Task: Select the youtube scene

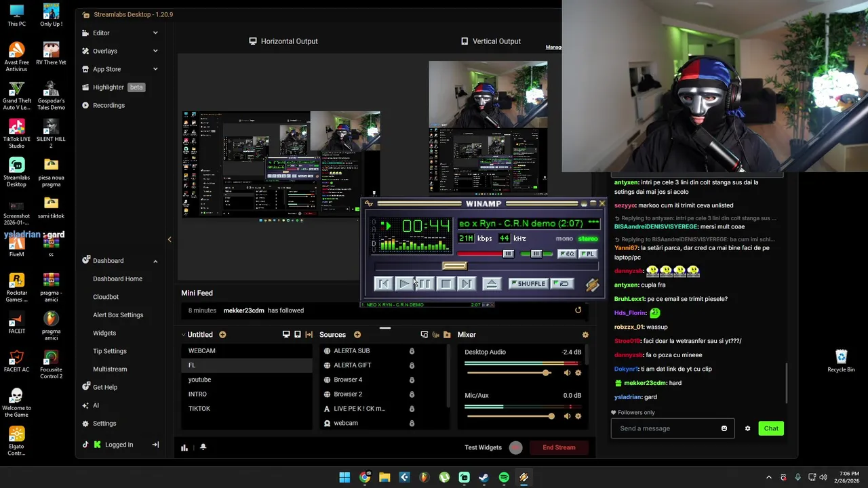Action: tap(247, 380)
